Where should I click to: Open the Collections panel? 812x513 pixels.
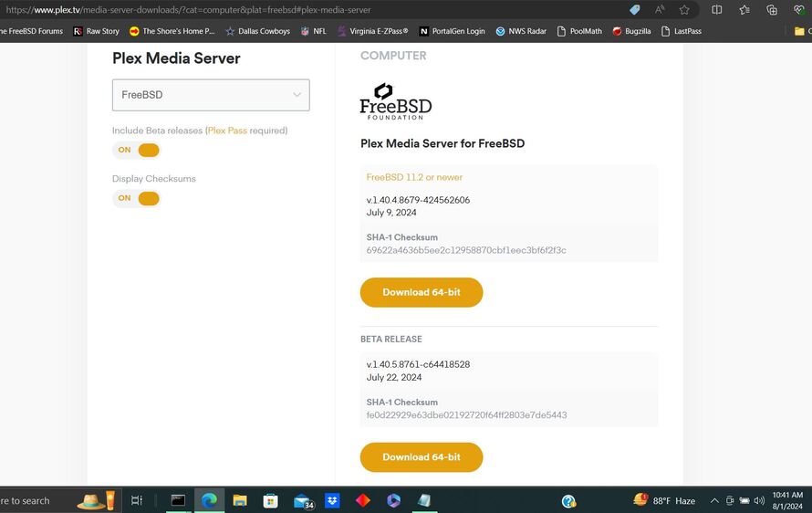(x=772, y=10)
